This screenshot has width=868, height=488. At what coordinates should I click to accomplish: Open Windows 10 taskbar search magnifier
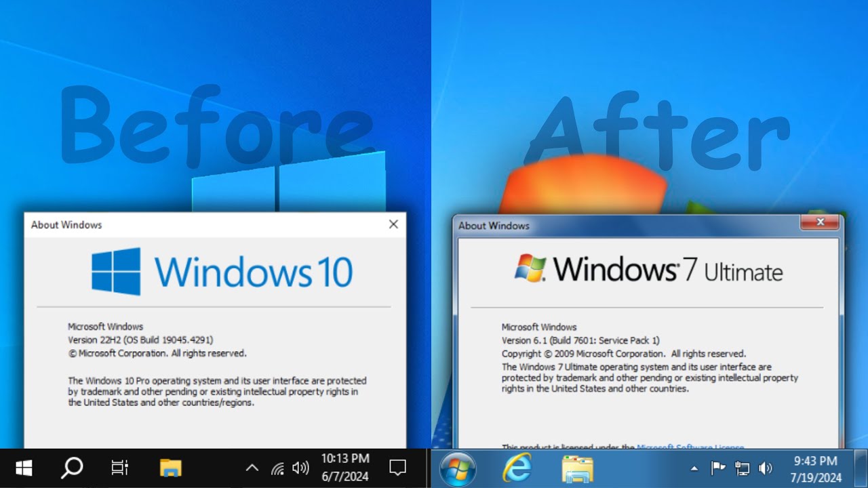click(x=72, y=468)
